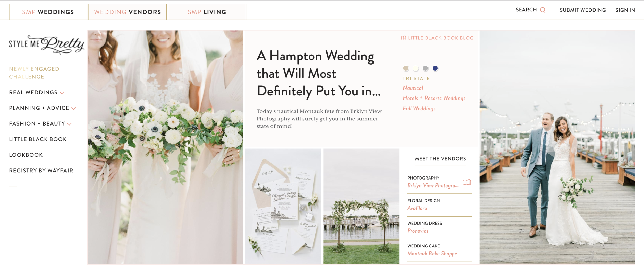This screenshot has width=644, height=276.
Task: Open the FASHION + BEAUTY dropdown
Action: coord(69,124)
